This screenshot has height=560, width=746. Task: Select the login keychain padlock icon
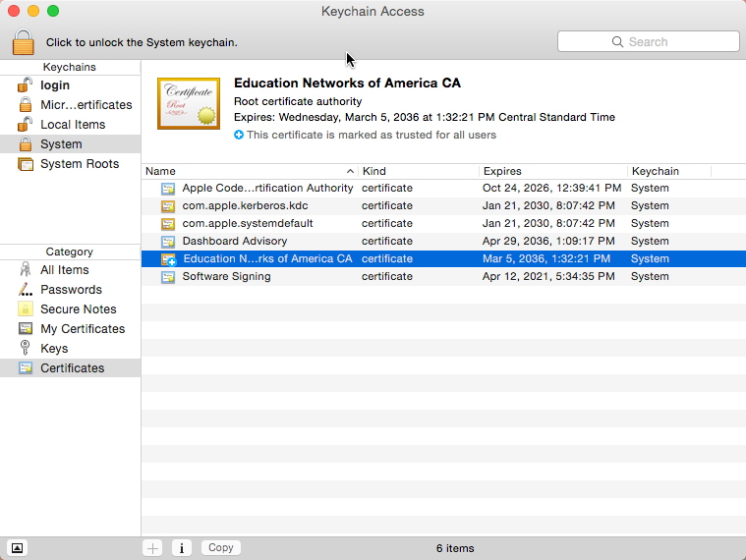coord(26,85)
